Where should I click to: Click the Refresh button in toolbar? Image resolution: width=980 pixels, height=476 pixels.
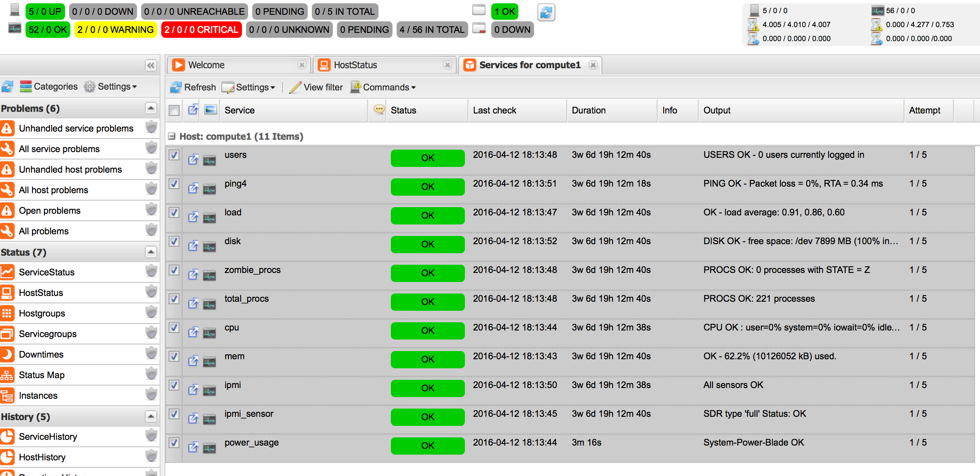pos(193,87)
